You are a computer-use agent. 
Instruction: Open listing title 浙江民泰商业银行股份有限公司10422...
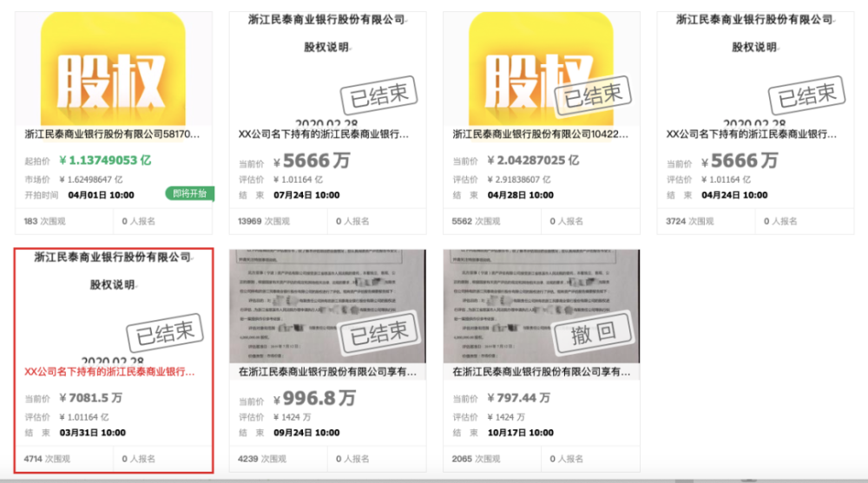[x=540, y=134]
